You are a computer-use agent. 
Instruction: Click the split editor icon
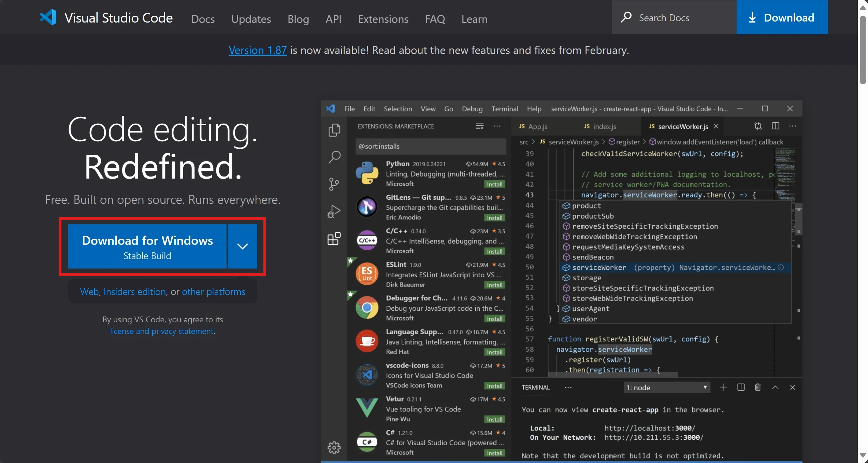point(775,126)
